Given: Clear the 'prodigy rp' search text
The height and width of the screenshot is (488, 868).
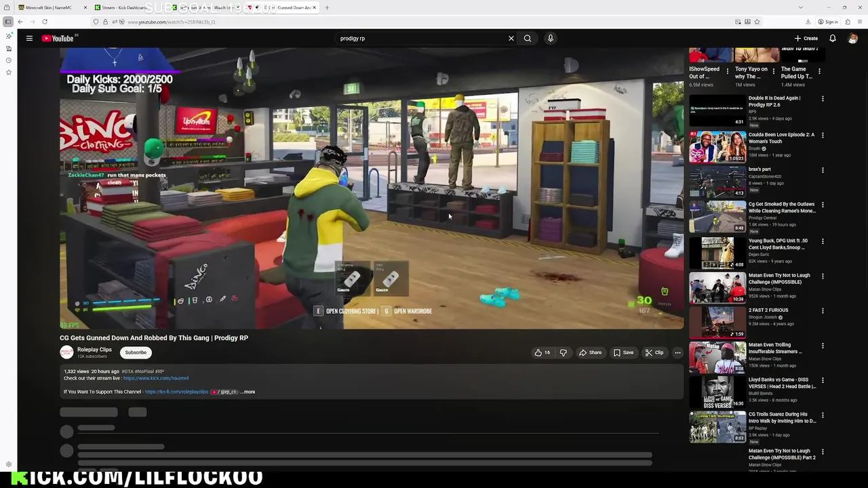Looking at the screenshot, I should click(x=511, y=39).
